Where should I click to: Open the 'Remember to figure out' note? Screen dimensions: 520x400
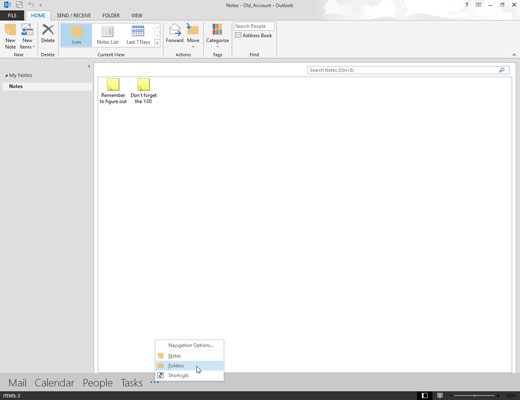[113, 91]
